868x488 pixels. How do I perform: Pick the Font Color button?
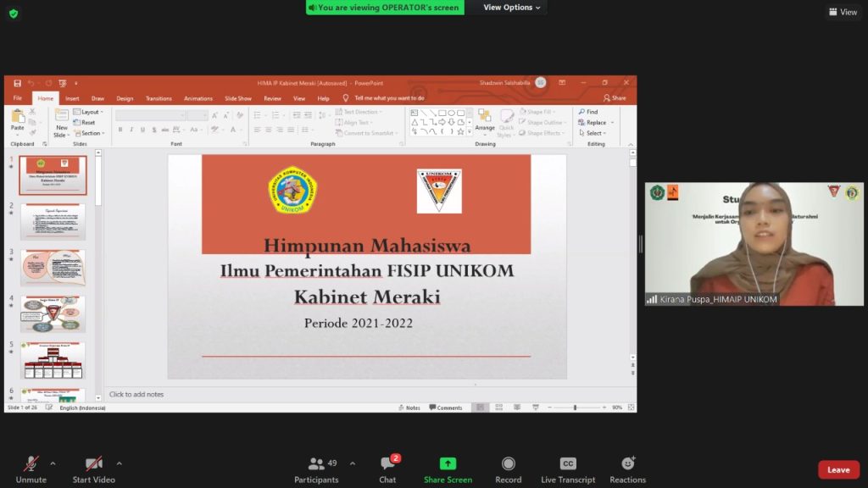coord(235,130)
